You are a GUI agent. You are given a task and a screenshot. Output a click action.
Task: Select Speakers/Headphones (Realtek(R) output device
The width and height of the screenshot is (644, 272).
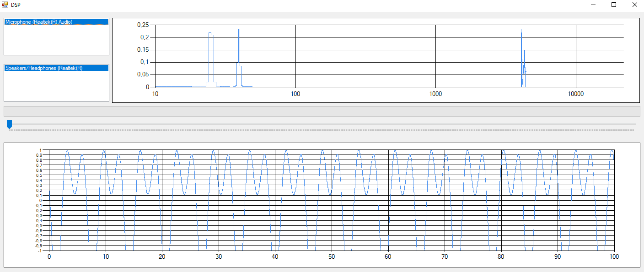click(x=56, y=68)
